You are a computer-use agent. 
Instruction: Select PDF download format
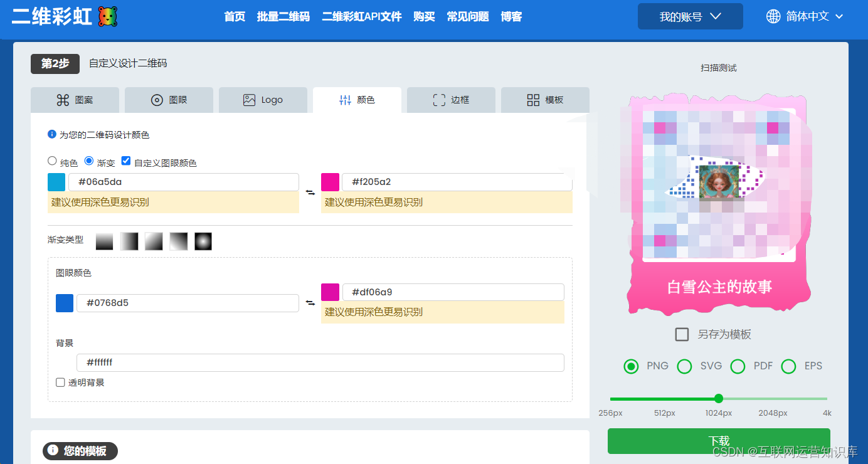(738, 366)
